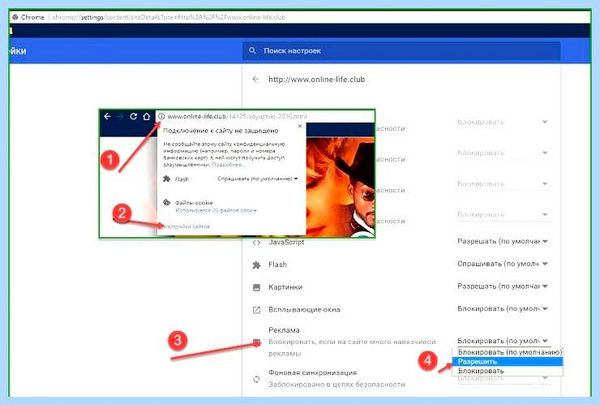The image size is (600, 405).
Task: Click the http://www.online-life.club site heading
Action: point(316,79)
